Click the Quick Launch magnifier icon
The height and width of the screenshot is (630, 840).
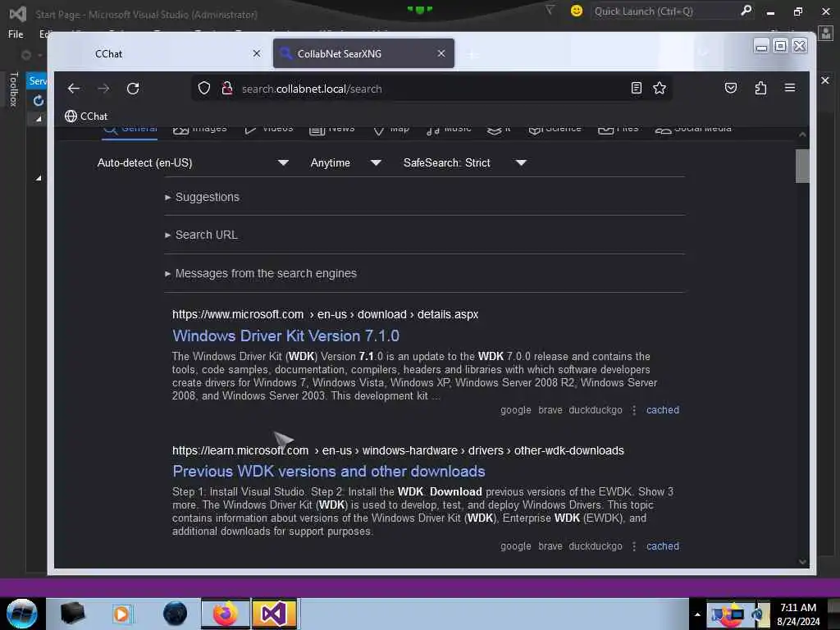[746, 11]
